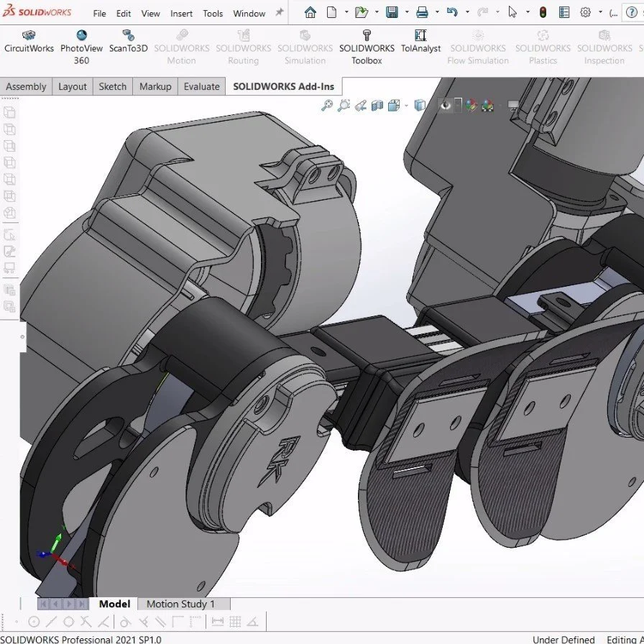Image resolution: width=644 pixels, height=644 pixels.
Task: Expand the New document dropdown arrow
Action: point(346,12)
